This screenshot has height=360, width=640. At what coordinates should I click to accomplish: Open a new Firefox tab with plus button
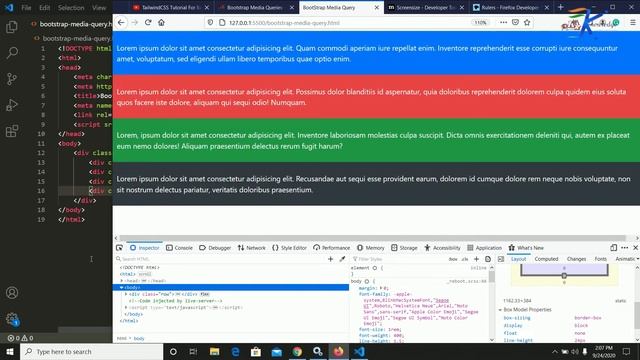click(x=560, y=7)
